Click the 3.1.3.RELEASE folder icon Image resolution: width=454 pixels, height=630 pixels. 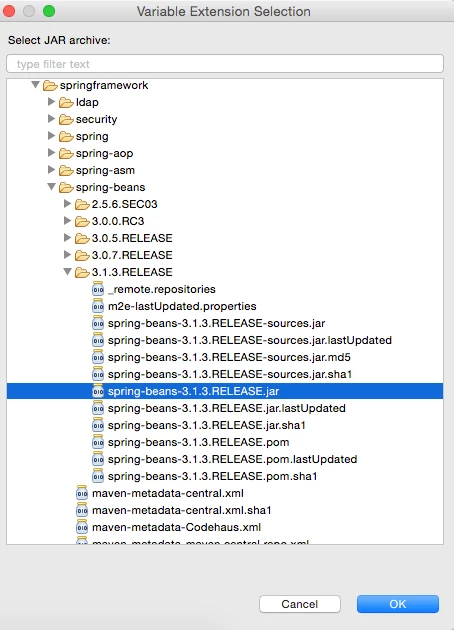pos(82,272)
